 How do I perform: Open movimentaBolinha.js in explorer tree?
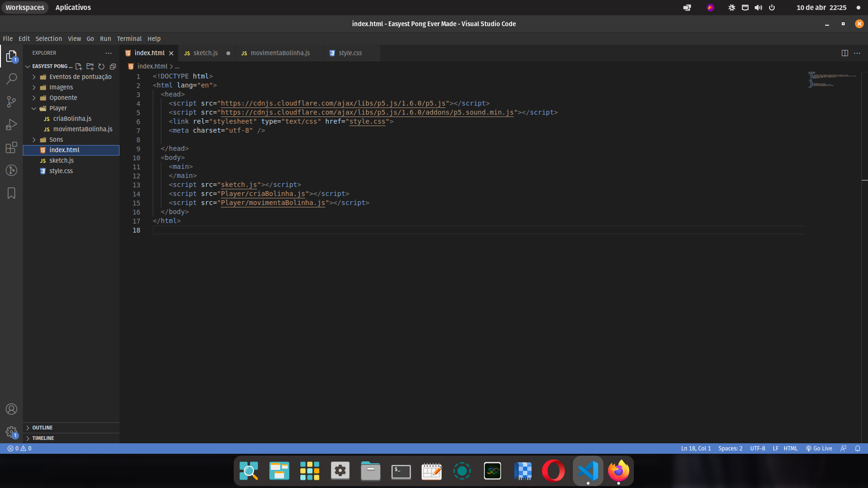click(71, 129)
